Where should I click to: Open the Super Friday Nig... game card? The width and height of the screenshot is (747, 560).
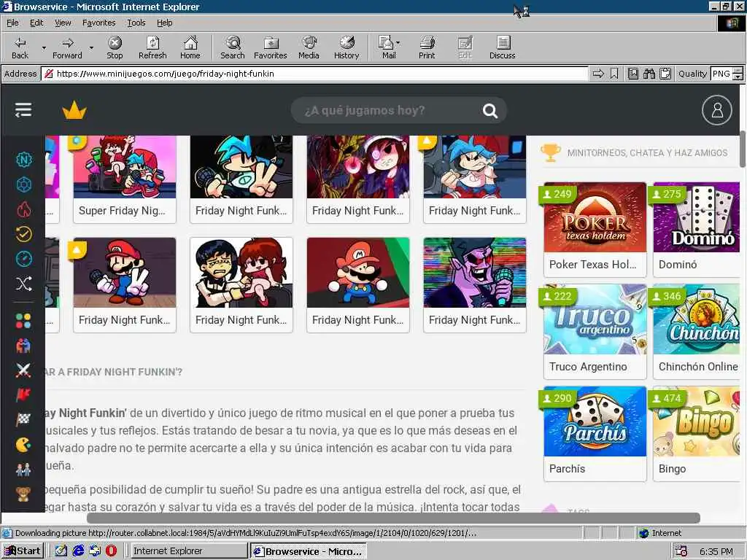click(x=124, y=179)
